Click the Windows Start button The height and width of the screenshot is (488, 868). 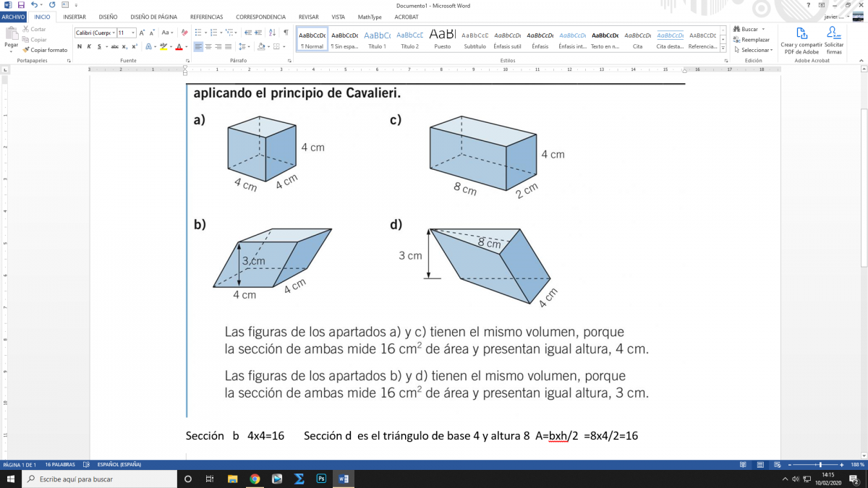coord(11,479)
